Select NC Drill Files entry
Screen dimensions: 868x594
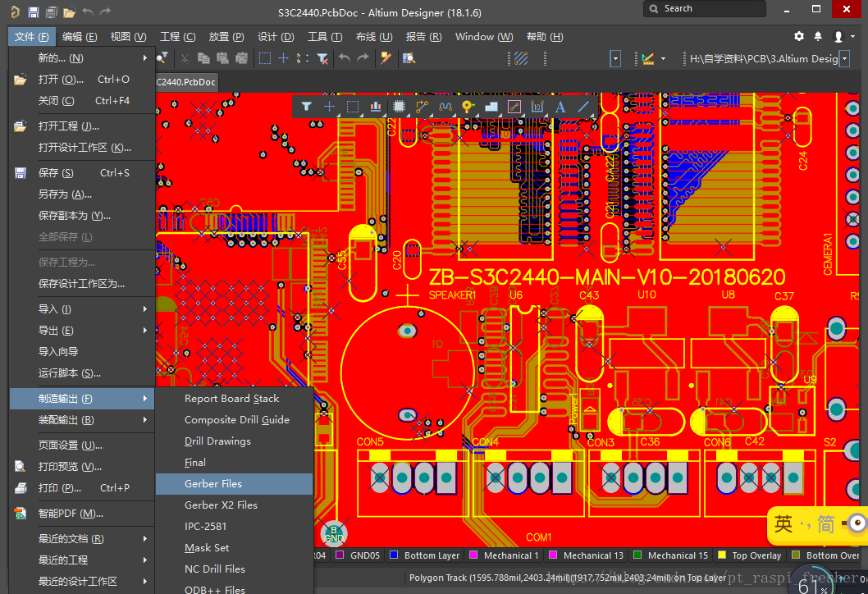(x=234, y=569)
